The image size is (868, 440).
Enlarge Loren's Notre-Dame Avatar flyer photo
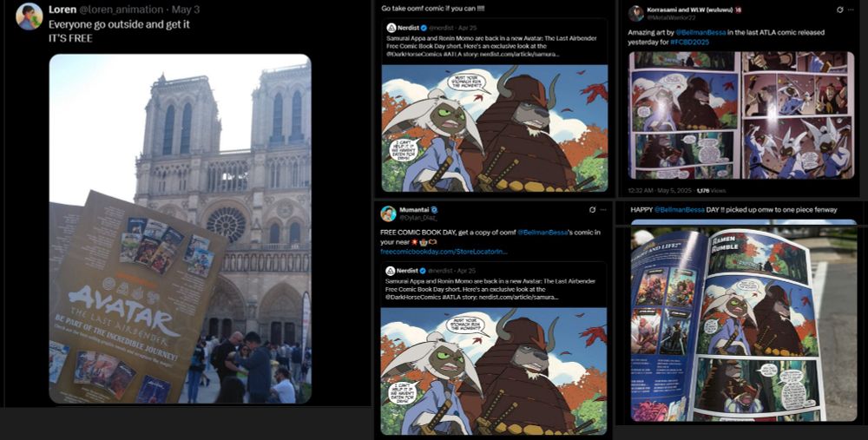pos(180,228)
